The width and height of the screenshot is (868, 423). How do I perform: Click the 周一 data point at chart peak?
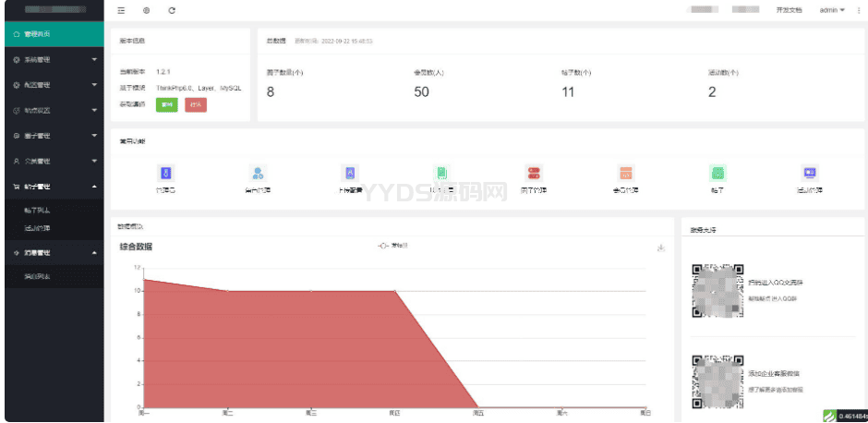(x=144, y=279)
